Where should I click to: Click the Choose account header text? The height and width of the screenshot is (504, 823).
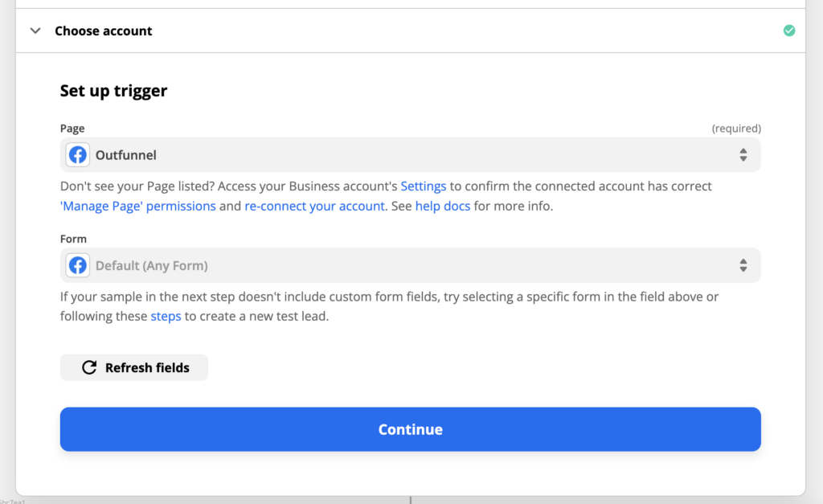[104, 31]
